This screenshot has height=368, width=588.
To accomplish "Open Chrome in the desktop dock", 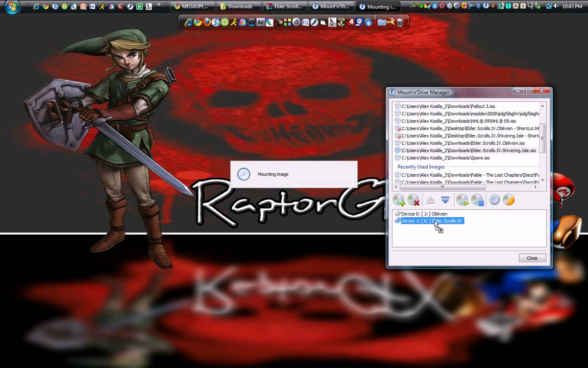I will click(x=198, y=22).
